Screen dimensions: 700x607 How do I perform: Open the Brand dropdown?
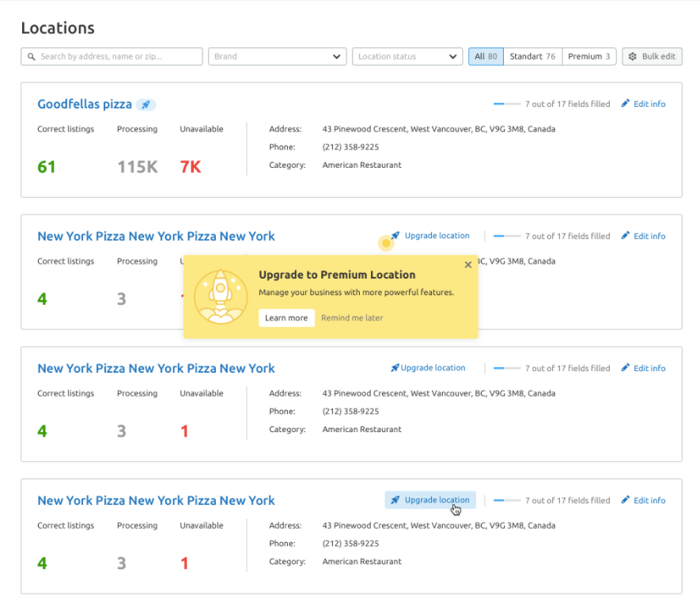tap(277, 56)
